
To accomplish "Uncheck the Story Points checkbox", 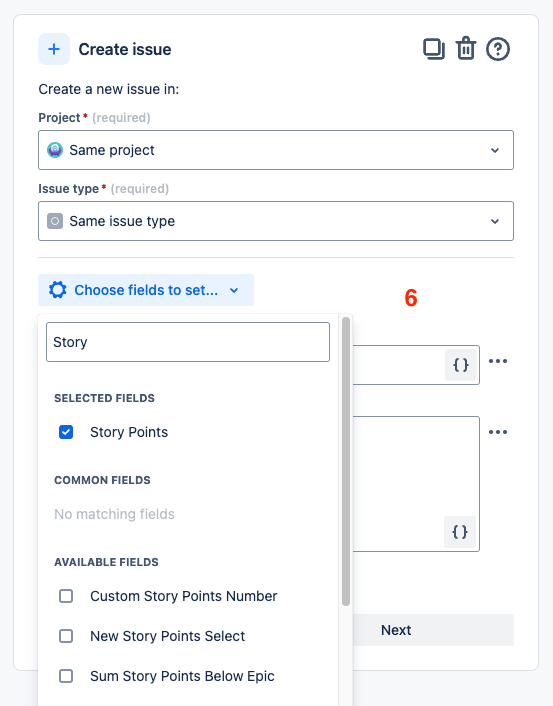I will click(x=66, y=432).
